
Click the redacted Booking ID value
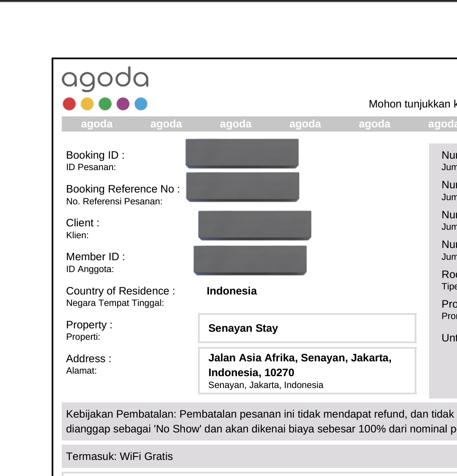pyautogui.click(x=242, y=153)
